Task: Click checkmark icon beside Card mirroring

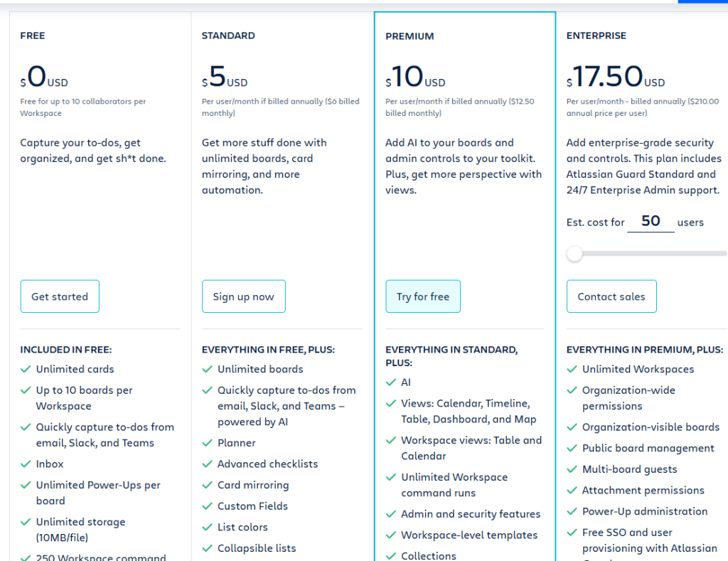Action: pyautogui.click(x=208, y=485)
